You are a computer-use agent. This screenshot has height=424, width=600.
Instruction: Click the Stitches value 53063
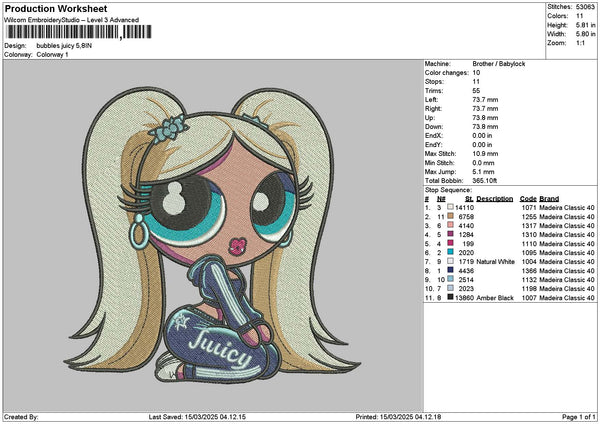[x=585, y=7]
